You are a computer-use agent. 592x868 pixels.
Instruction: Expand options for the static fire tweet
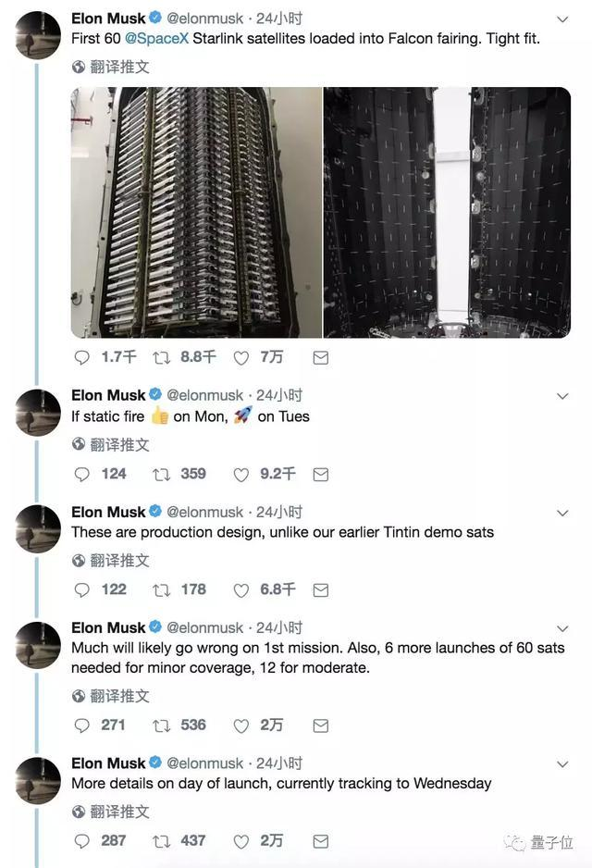(x=562, y=396)
